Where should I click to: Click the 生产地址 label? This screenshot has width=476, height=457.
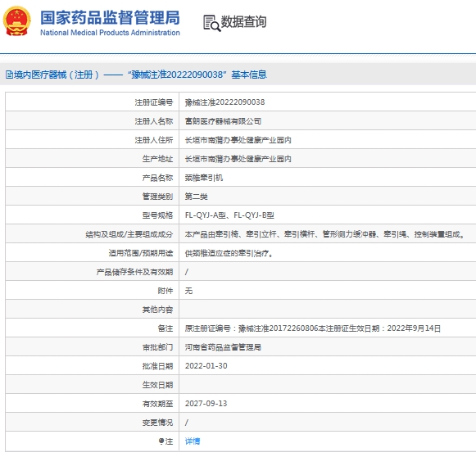(158, 159)
